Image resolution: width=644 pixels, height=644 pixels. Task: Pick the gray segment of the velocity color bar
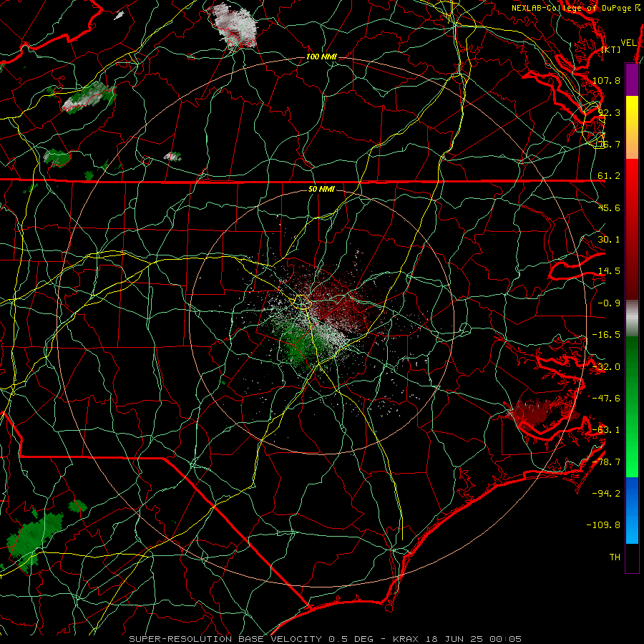[632, 318]
